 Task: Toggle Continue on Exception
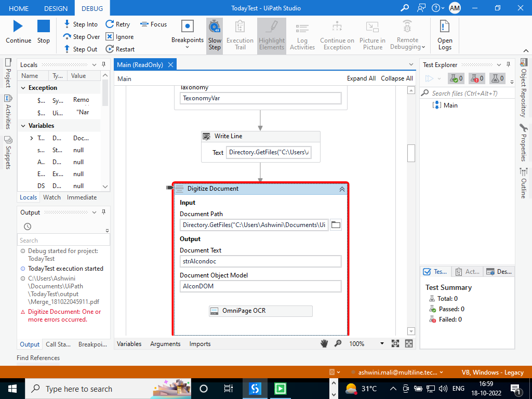[x=337, y=36]
